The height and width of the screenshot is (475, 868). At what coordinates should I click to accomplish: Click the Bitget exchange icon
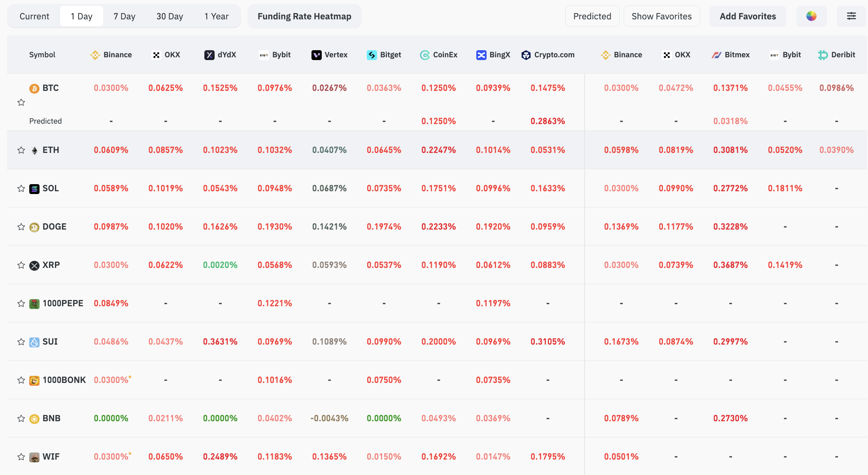click(x=372, y=55)
